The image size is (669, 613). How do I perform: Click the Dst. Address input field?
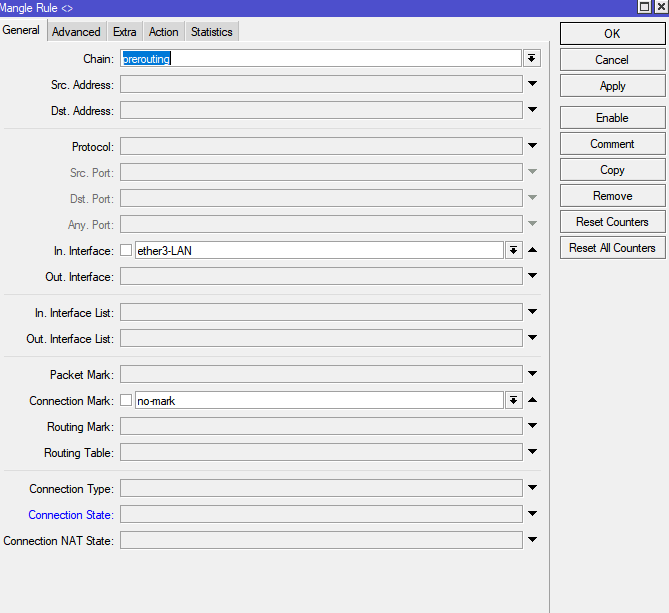(320, 111)
